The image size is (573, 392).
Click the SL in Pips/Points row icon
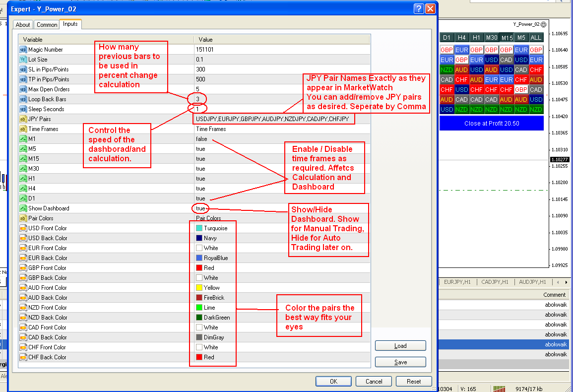23,69
